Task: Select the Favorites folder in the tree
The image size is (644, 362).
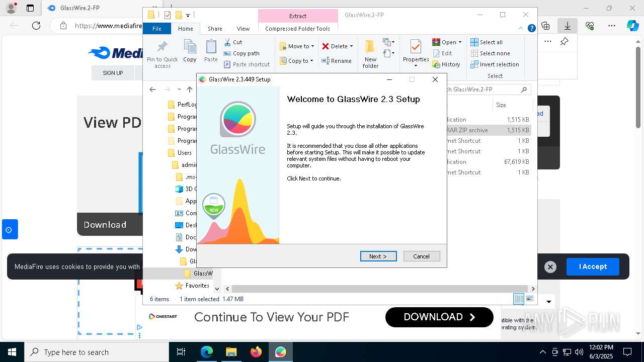Action: click(x=197, y=286)
